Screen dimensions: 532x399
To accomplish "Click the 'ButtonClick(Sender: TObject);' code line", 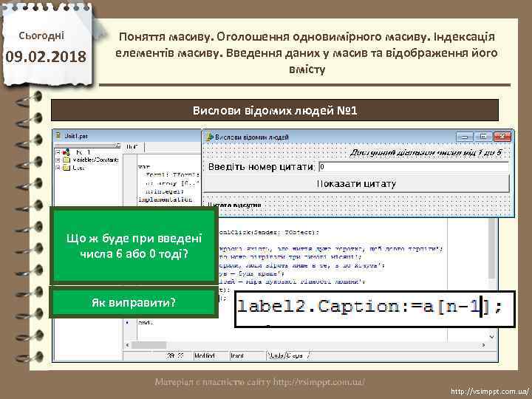I will [267, 233].
